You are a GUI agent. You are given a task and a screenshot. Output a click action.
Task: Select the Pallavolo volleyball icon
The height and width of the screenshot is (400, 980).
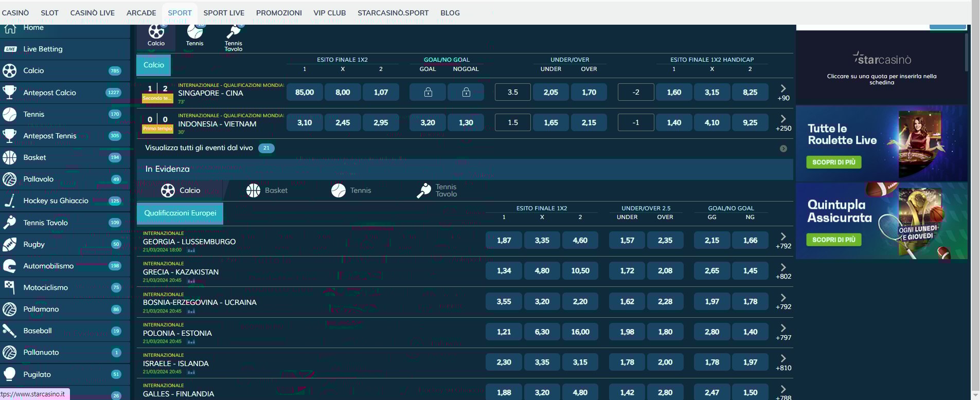(x=10, y=179)
